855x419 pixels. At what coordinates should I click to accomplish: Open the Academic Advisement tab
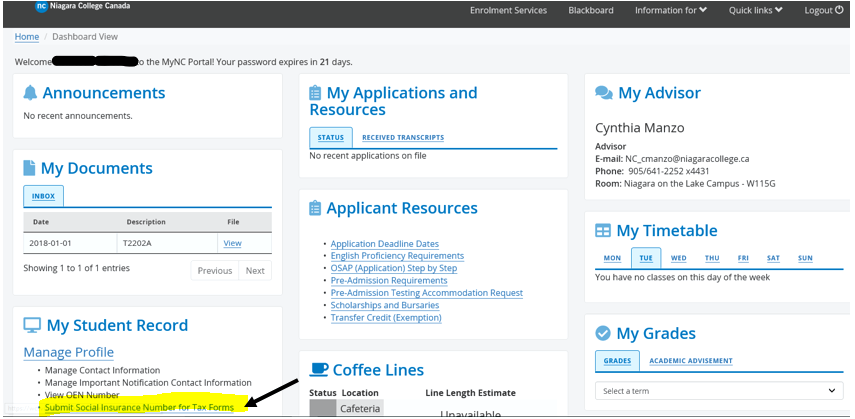(690, 361)
